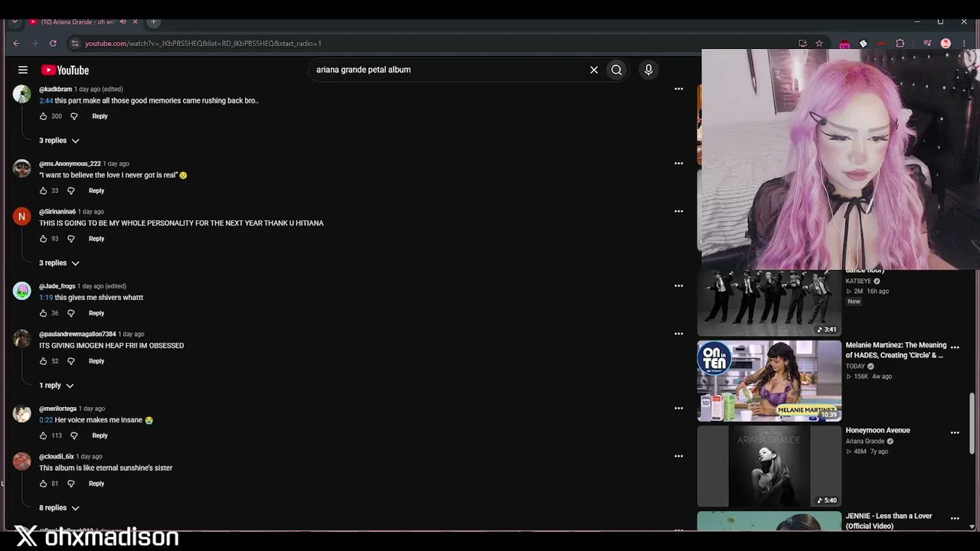980x551 pixels.
Task: Like @kadkbram's comment with 300 likes
Action: pyautogui.click(x=43, y=116)
